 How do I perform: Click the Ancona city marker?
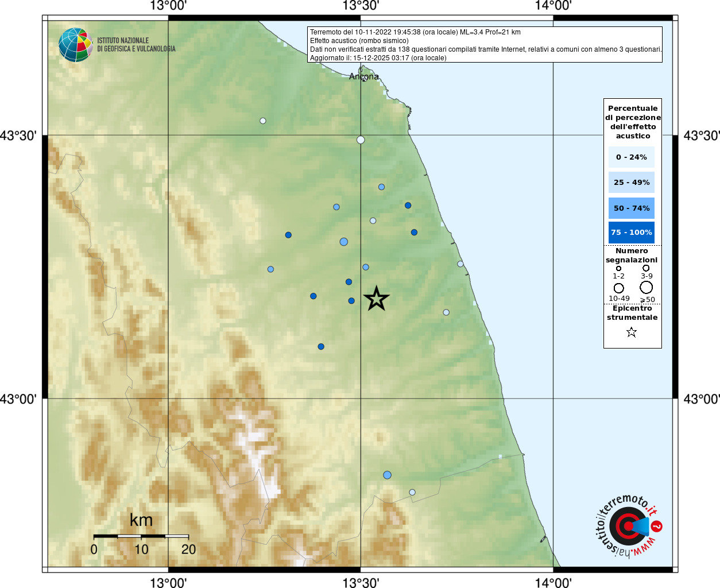pos(364,78)
